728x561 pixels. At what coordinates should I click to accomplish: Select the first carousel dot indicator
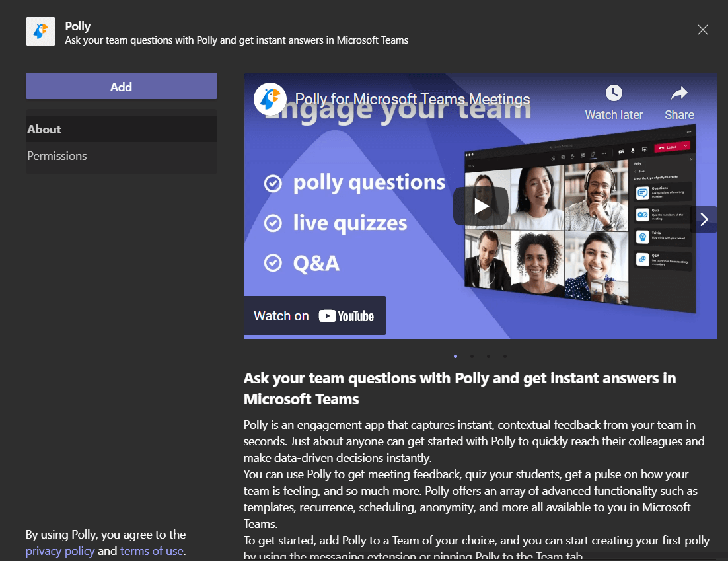coord(456,356)
